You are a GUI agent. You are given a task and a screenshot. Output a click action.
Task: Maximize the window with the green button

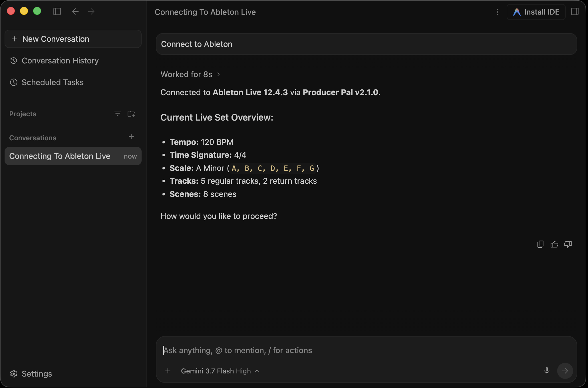click(37, 11)
